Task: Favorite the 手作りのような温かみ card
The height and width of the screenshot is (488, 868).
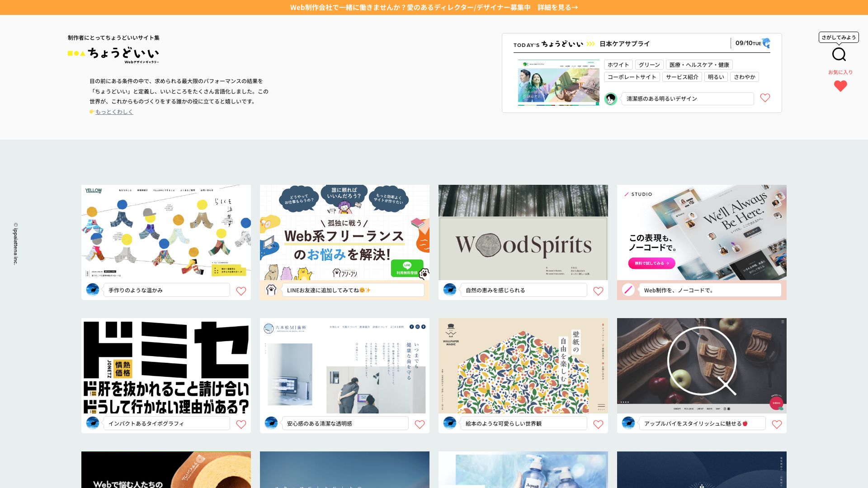Action: tap(241, 291)
